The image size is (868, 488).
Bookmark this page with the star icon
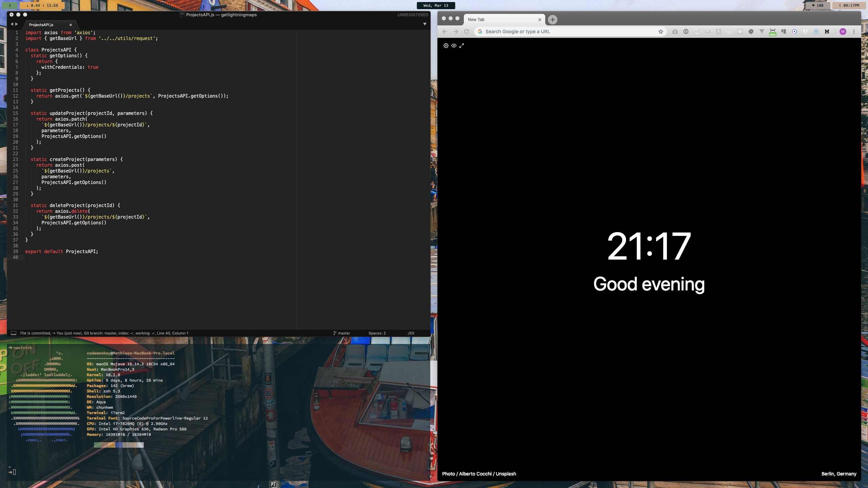pyautogui.click(x=660, y=32)
